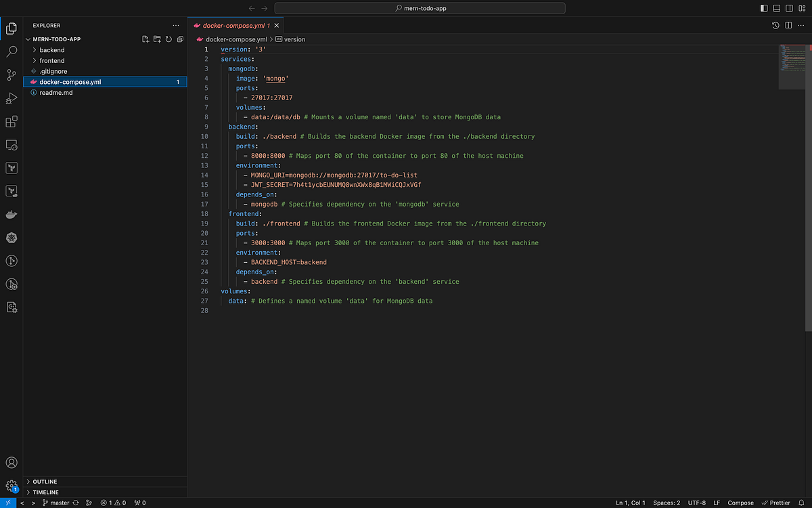
Task: Open the Extensions view
Action: coord(11,121)
